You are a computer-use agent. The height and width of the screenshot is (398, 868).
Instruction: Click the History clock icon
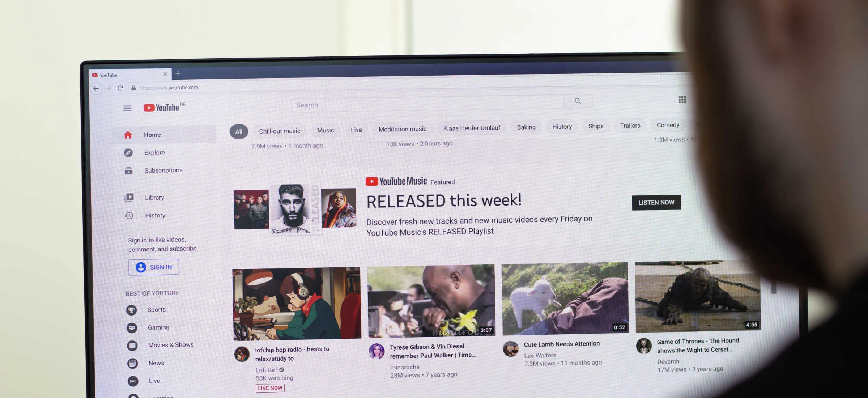[x=129, y=216]
